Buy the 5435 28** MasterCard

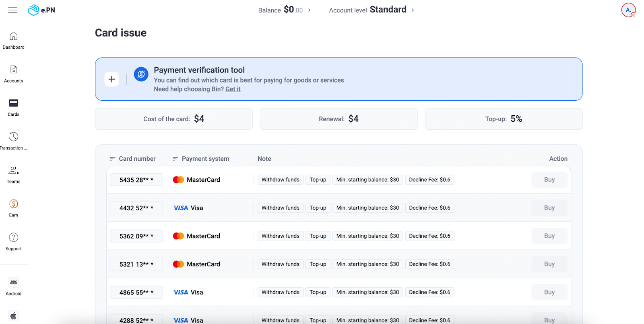pyautogui.click(x=549, y=180)
